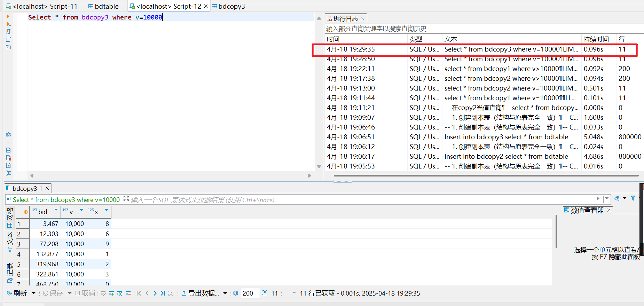Go to first row of results
Viewport: 644px width, 306px height.
coord(139,293)
